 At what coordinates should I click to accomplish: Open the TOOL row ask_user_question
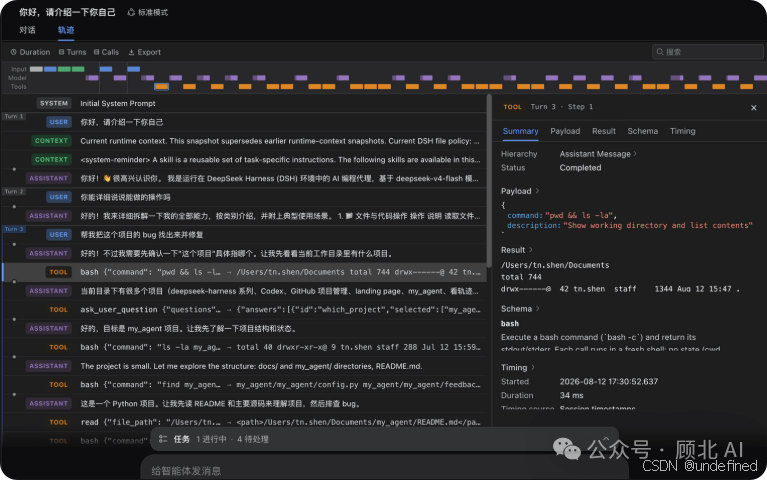(244, 310)
